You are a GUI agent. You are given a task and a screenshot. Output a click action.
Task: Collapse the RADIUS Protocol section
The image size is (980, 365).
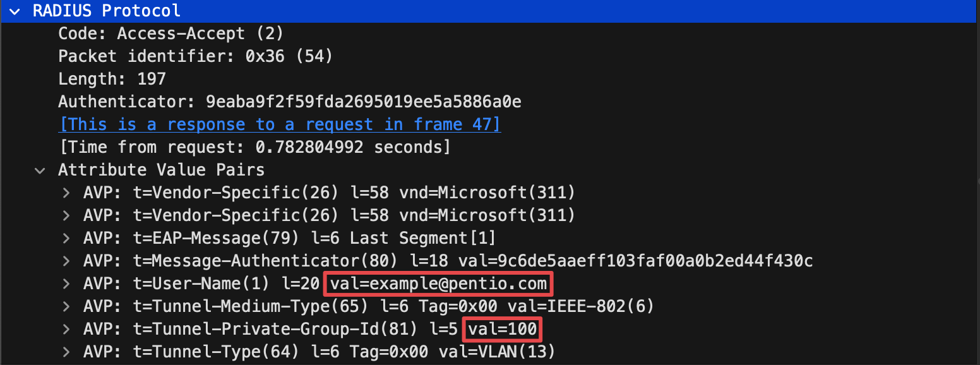pos(15,11)
